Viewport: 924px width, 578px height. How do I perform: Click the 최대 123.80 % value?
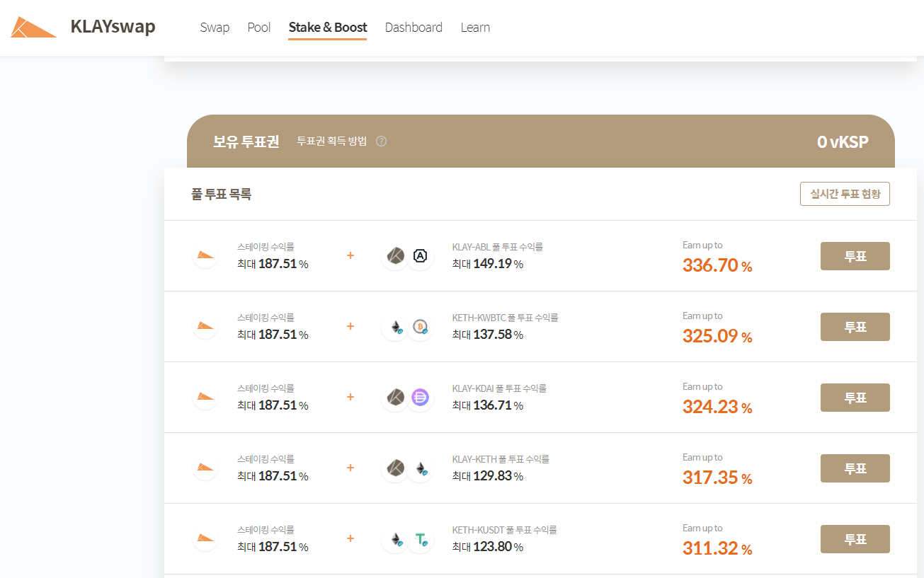click(x=488, y=547)
